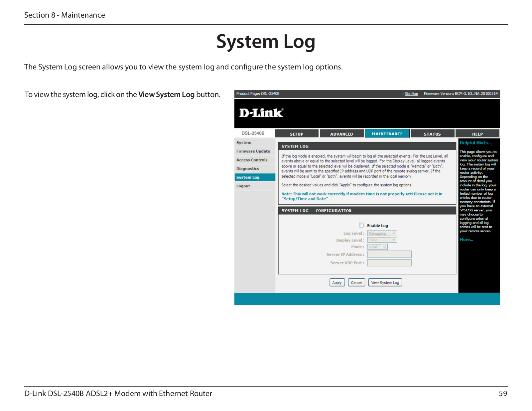532x411 pixels.
Task: Click Logout in the sidebar
Action: pyautogui.click(x=255, y=186)
